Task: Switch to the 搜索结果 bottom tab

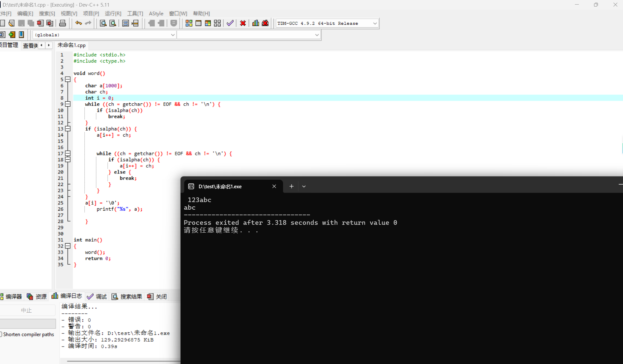Action: pyautogui.click(x=127, y=297)
